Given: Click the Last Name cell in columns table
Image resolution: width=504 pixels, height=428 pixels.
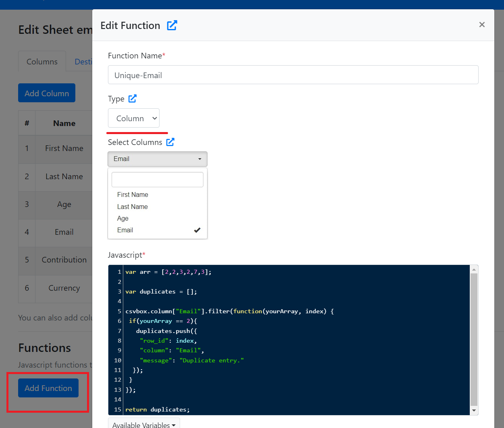Looking at the screenshot, I should (x=64, y=176).
